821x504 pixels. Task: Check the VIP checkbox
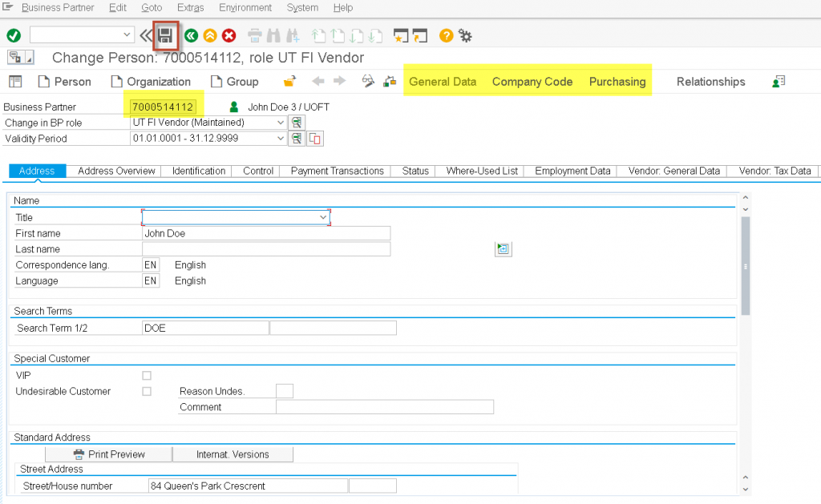146,375
